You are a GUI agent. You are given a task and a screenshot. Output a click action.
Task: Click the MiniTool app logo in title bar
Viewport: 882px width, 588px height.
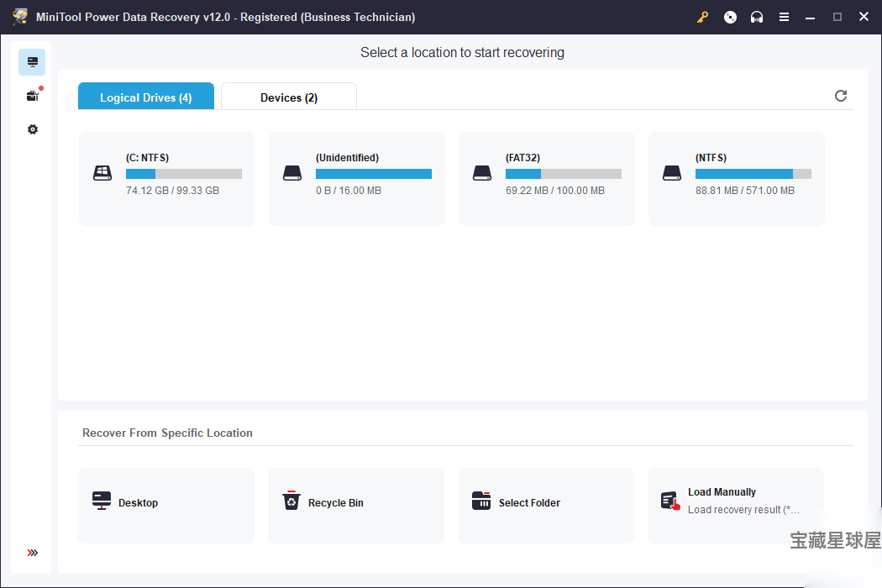click(x=20, y=16)
